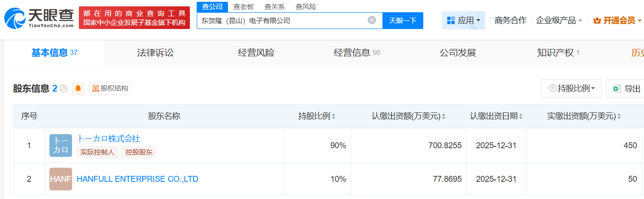Screen dimensions: 644x199
Task: Expand the 企业级产品 menu
Action: [559, 20]
